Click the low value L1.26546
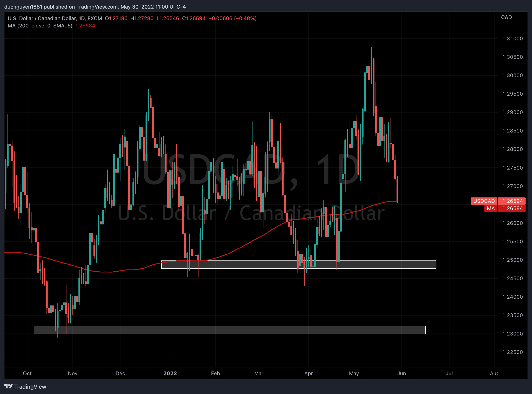Screen dimensions: 532x394 [x=168, y=18]
